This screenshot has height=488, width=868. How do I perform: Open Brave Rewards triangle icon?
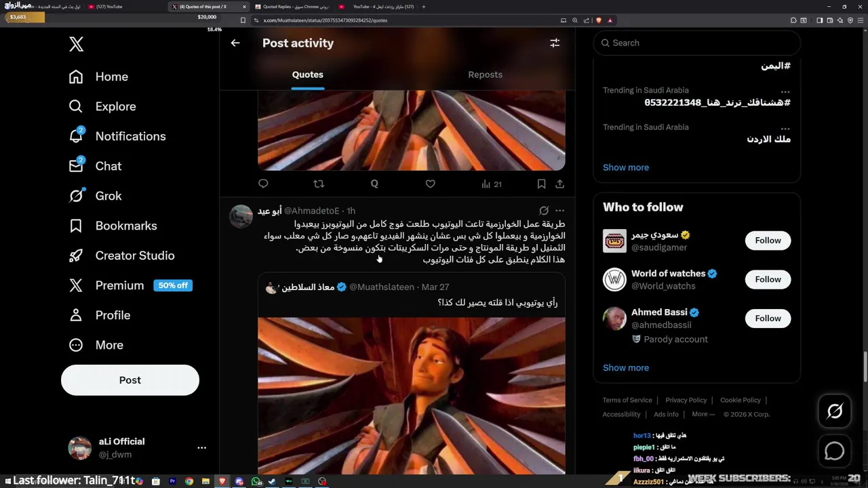click(x=610, y=20)
